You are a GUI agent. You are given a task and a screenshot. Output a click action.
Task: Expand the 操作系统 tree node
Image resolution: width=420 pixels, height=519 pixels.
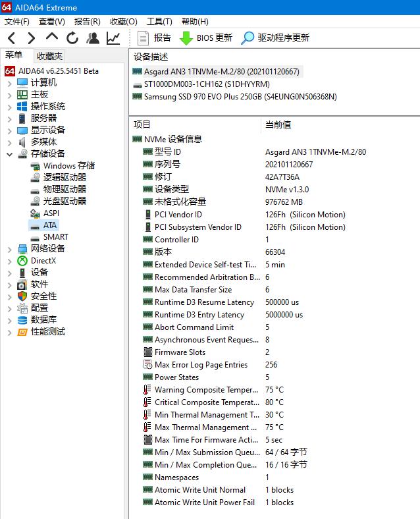10,107
